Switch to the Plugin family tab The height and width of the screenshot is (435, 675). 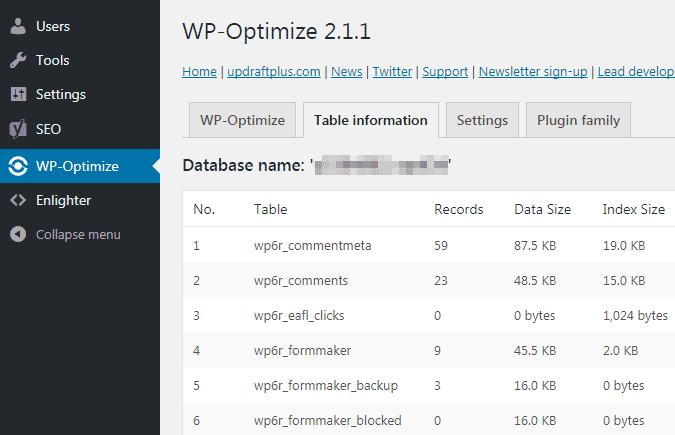pos(578,120)
